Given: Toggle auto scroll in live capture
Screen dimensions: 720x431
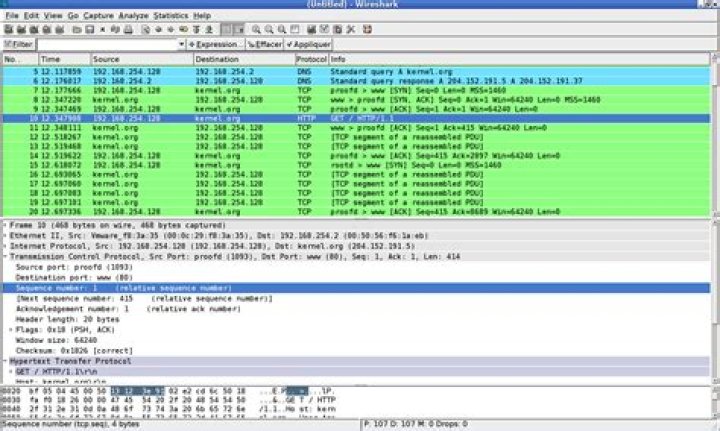Looking at the screenshot, I should 239,29.
